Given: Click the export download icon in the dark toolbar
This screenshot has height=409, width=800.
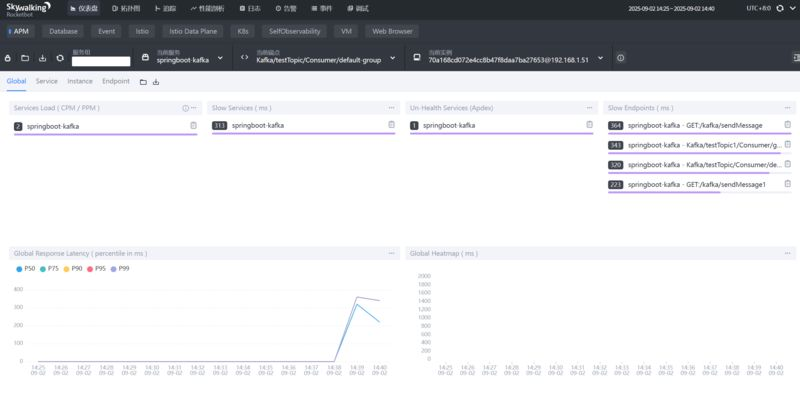Looking at the screenshot, I should point(42,58).
